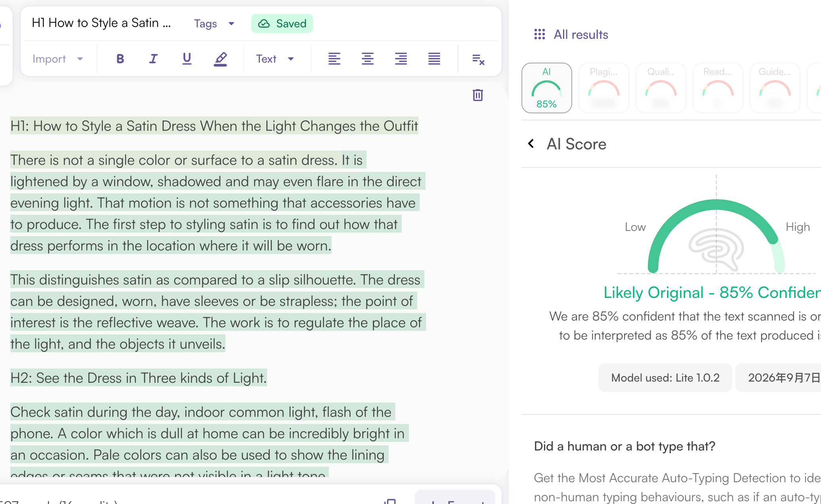Apply italic formatting
This screenshot has height=504, width=821.
click(153, 59)
